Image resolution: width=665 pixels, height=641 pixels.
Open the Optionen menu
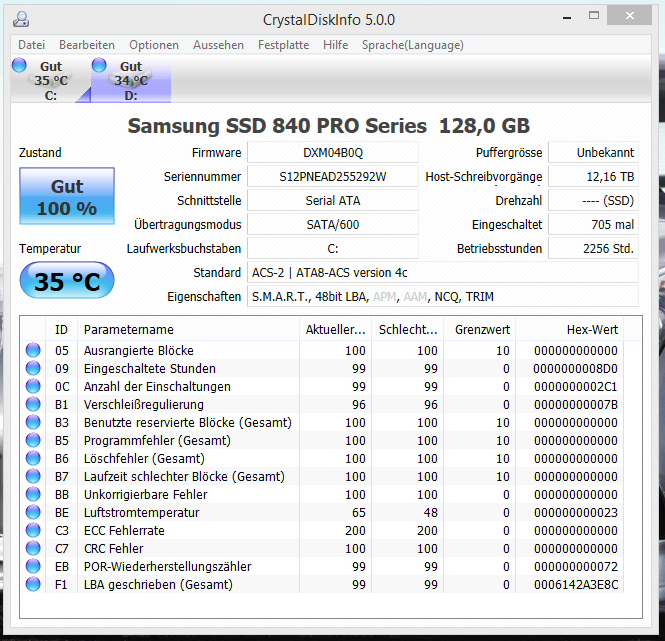click(154, 45)
